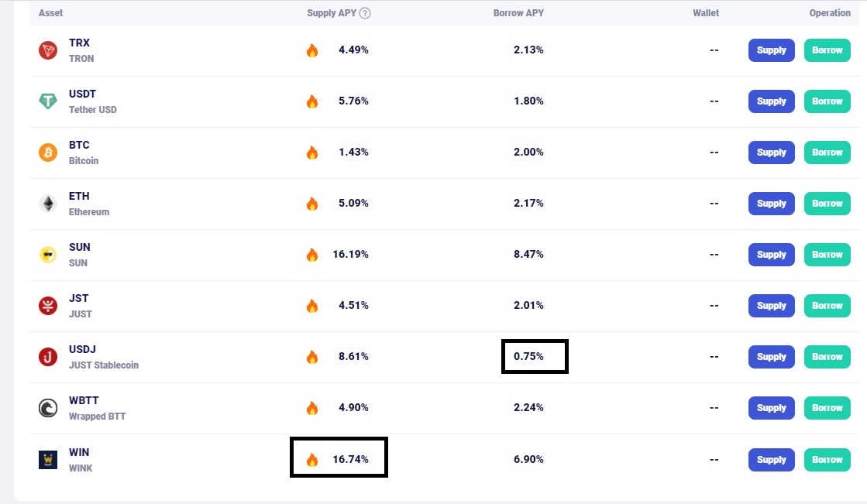Sort by the Borrow APY column header

pyautogui.click(x=518, y=13)
